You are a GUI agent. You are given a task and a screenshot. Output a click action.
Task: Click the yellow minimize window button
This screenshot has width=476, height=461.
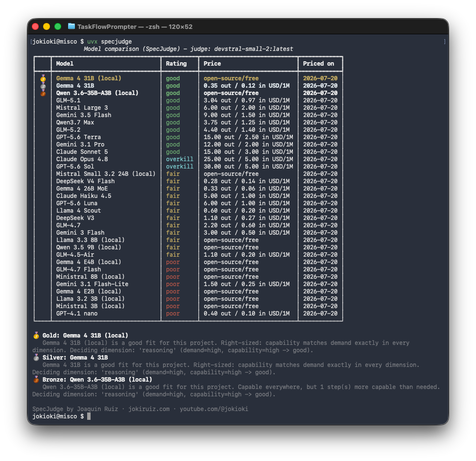point(47,26)
